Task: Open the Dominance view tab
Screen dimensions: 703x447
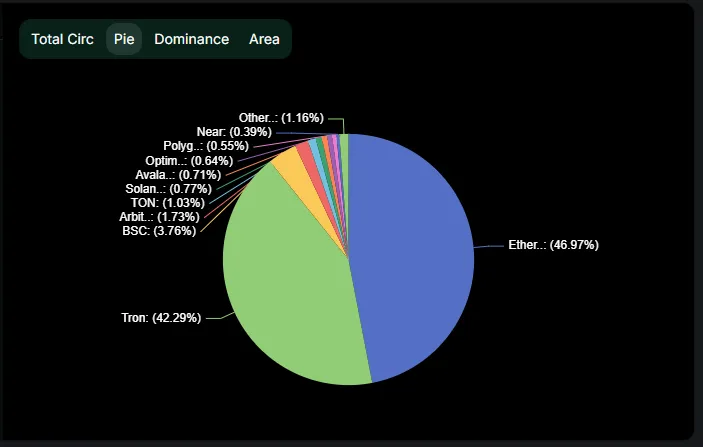Action: click(x=191, y=39)
